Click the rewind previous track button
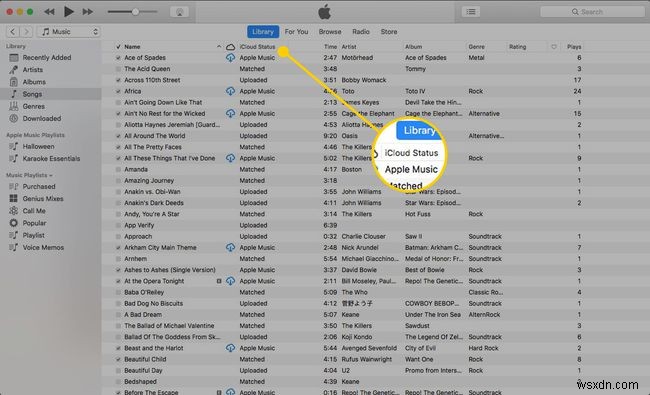This screenshot has height=395, width=650. coord(49,12)
